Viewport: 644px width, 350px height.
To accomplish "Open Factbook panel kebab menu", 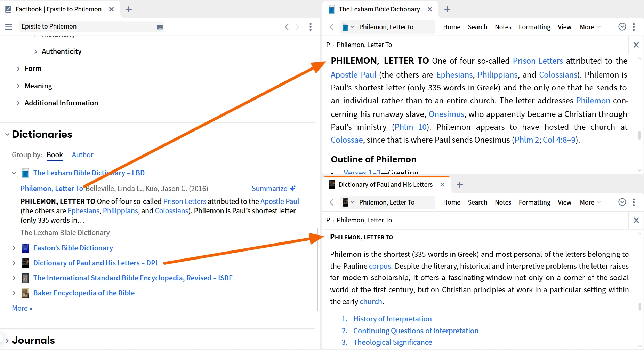I will click(x=311, y=27).
